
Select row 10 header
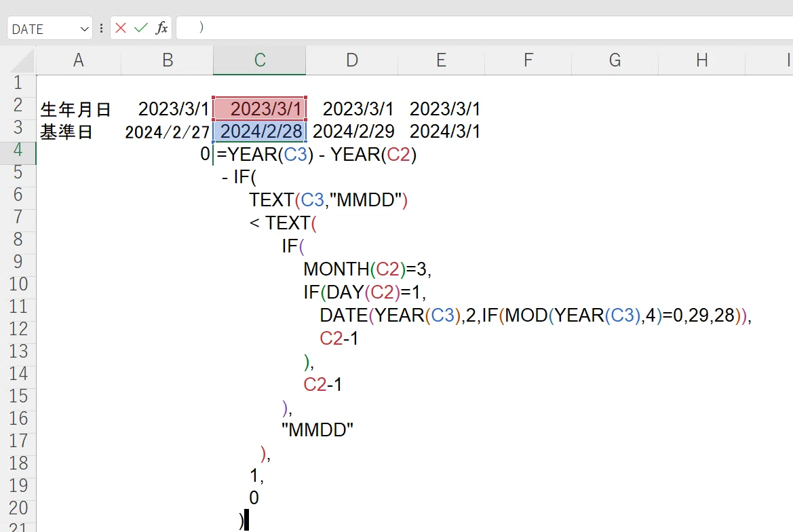click(18, 284)
